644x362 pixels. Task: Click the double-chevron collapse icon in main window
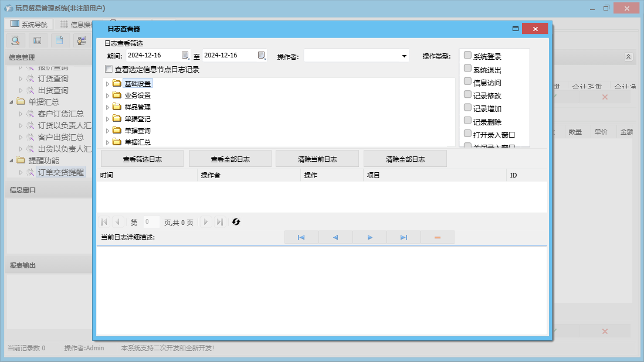[x=628, y=57]
